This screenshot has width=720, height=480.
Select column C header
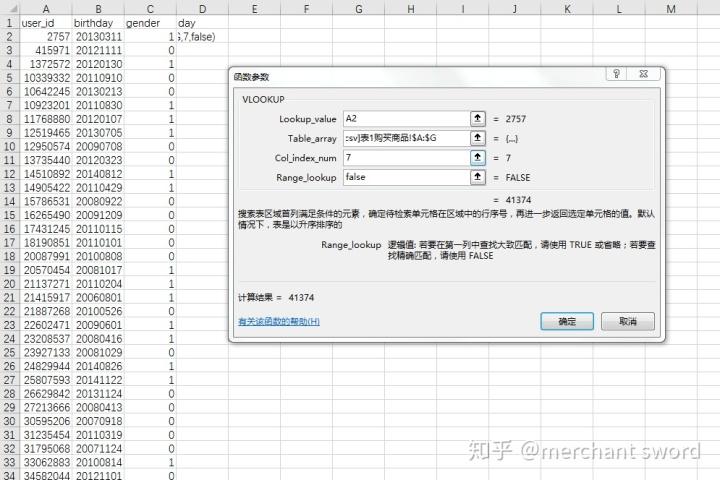[150, 9]
